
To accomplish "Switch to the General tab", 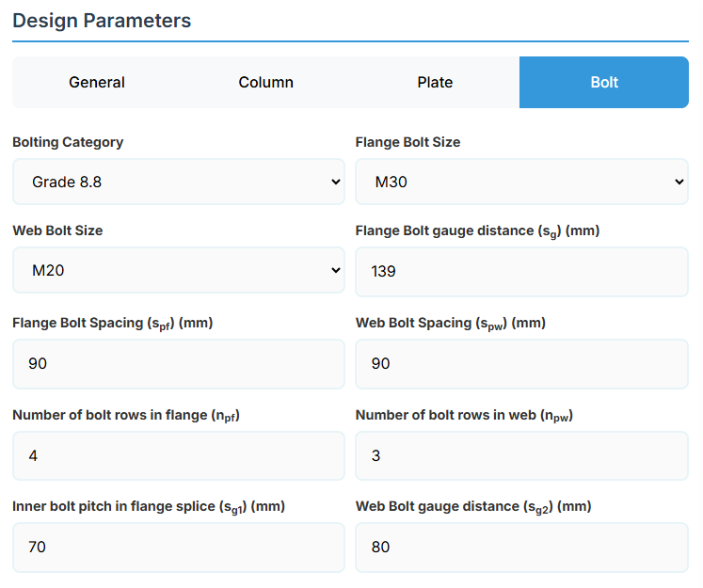I will 97,83.
